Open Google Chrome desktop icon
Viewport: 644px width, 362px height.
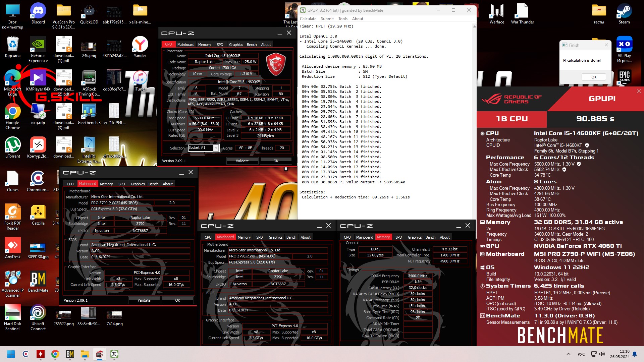coord(12,116)
